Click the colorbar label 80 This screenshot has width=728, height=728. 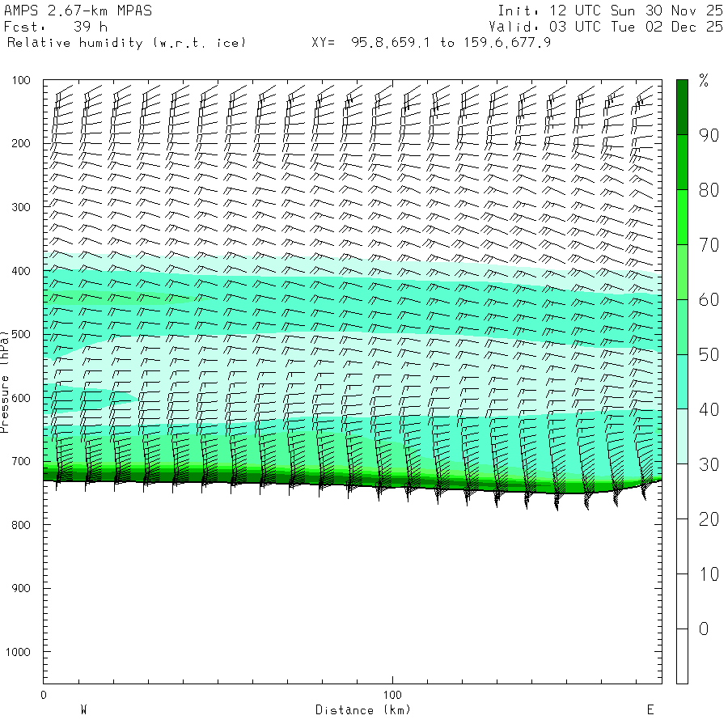[x=709, y=190]
